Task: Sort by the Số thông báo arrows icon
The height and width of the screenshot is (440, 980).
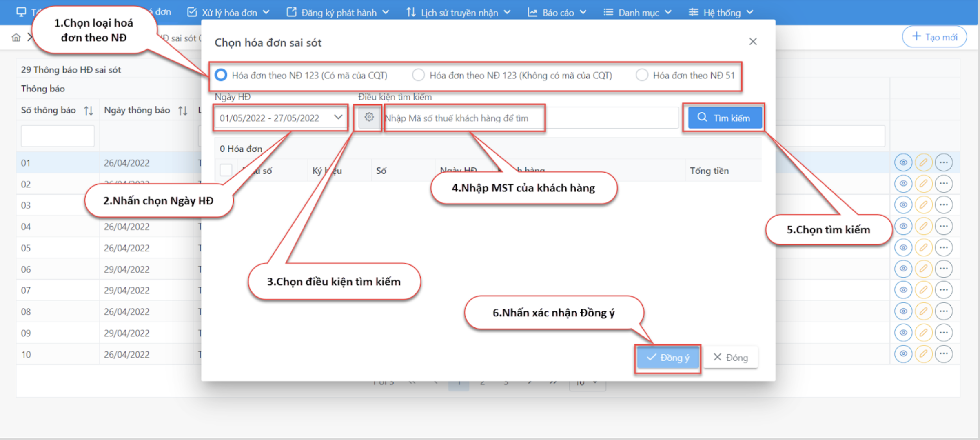Action: 89,111
